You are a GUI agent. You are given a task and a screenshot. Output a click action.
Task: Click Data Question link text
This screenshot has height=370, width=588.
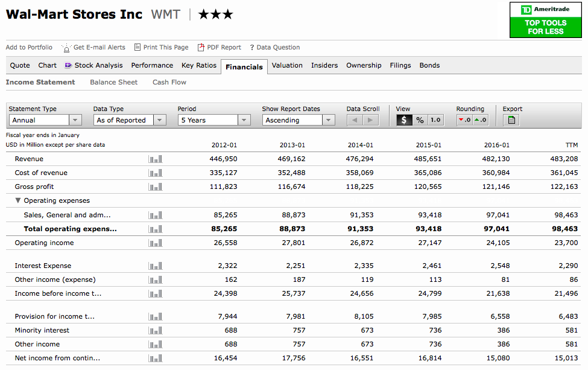278,47
